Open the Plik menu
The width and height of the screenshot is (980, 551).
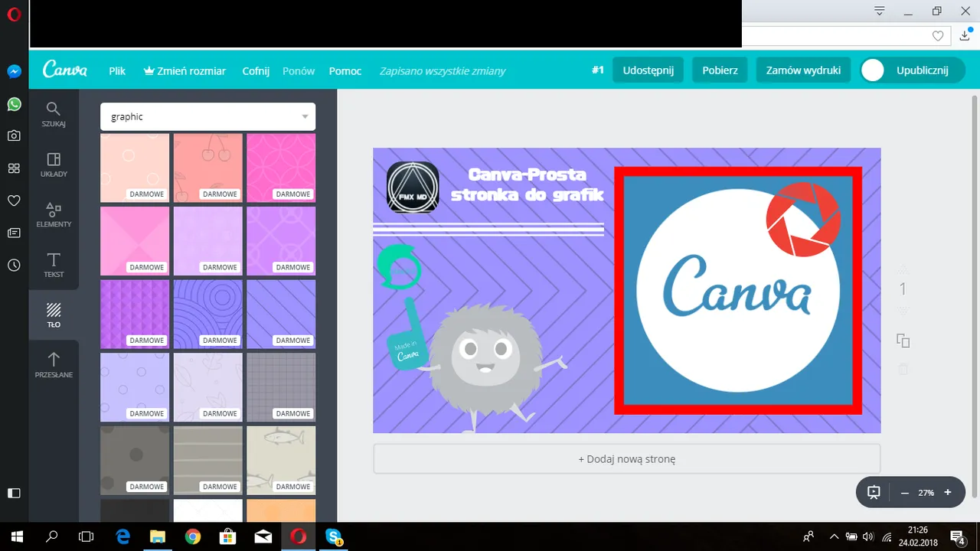(117, 70)
